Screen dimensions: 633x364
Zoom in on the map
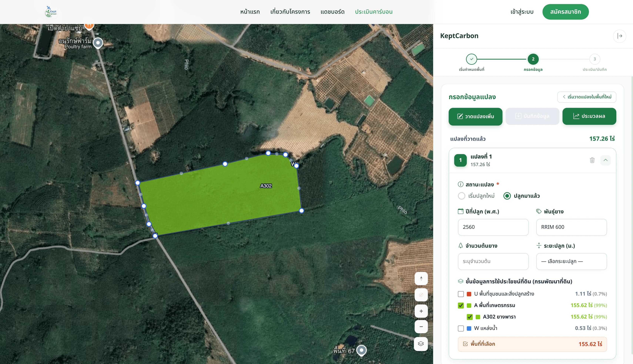[x=421, y=311]
